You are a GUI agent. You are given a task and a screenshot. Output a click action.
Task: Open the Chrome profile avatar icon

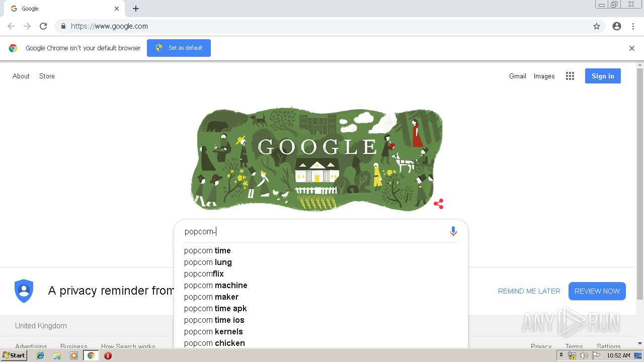pos(617,26)
